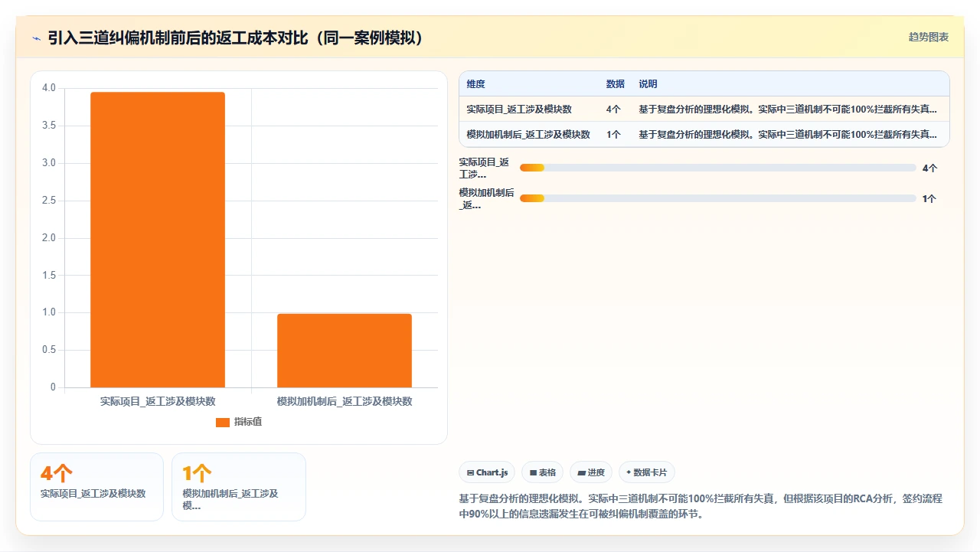Click the 1个 value next to progress bar
Viewport: 980px width, 552px height.
click(x=929, y=198)
